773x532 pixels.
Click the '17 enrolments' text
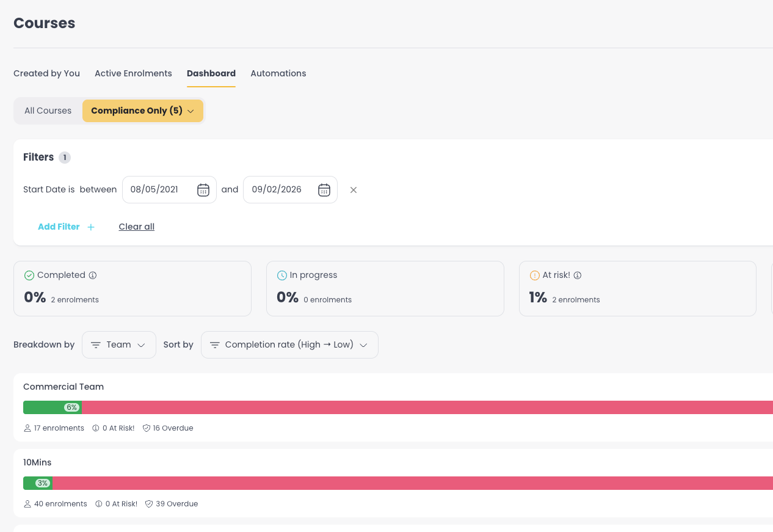pyautogui.click(x=59, y=428)
